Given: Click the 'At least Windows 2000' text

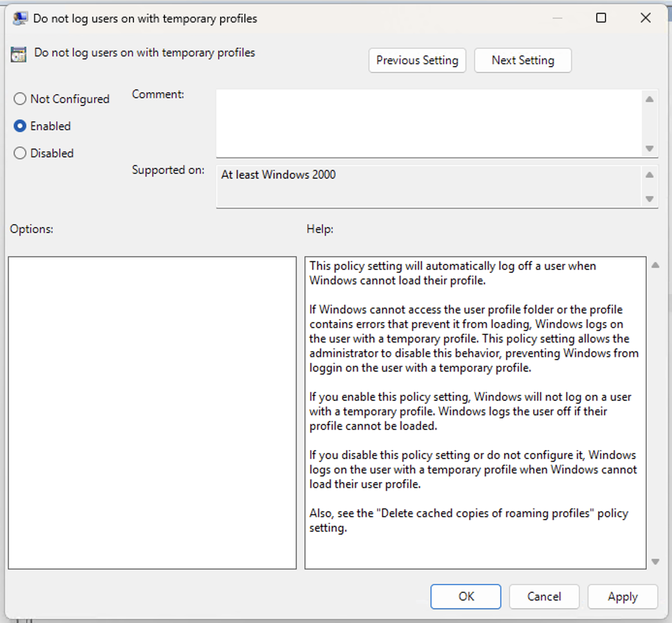Looking at the screenshot, I should point(278,175).
